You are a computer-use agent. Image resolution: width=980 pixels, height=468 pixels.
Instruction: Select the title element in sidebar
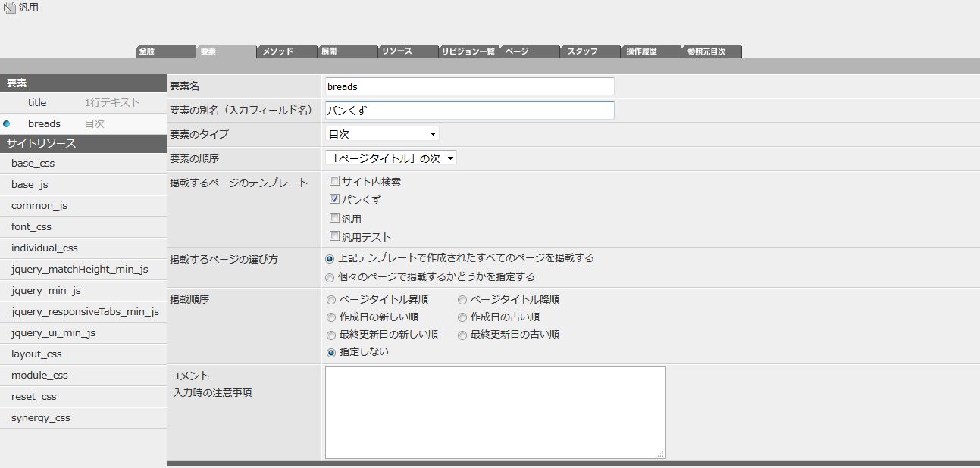click(37, 102)
